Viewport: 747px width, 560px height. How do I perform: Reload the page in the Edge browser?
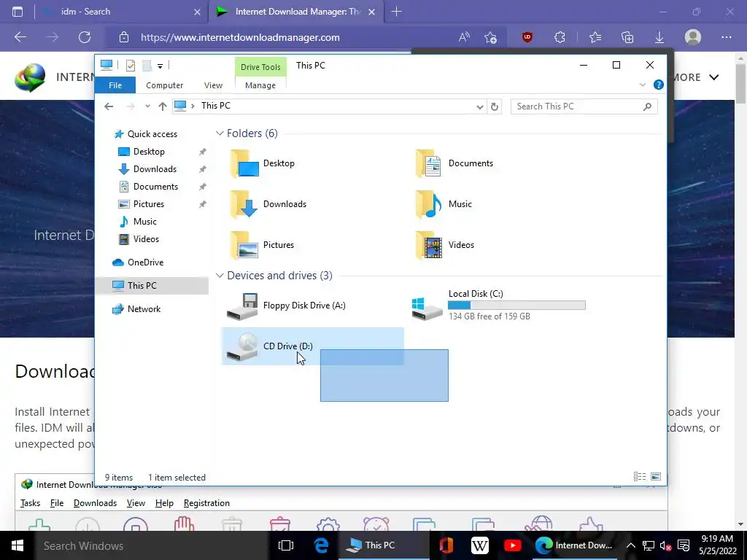85,37
